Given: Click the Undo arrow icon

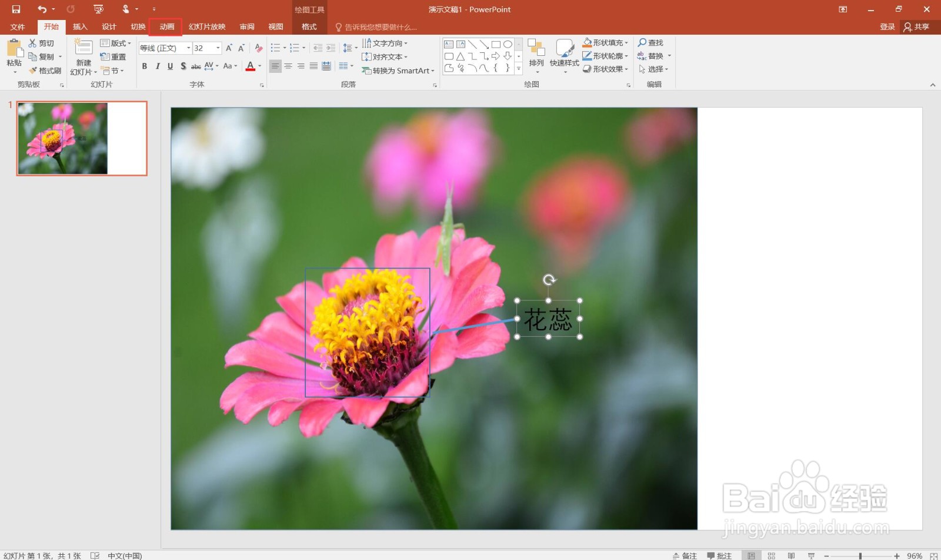Looking at the screenshot, I should tap(42, 9).
